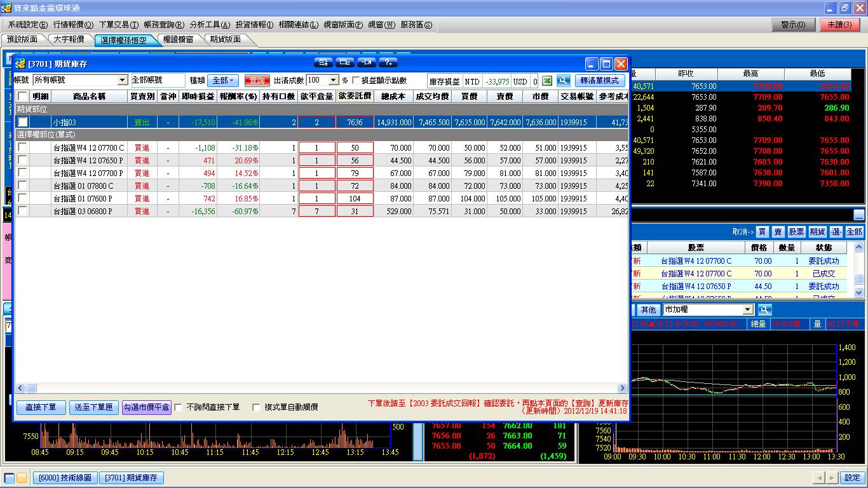Check the 小指03 row checkbox

coord(22,122)
